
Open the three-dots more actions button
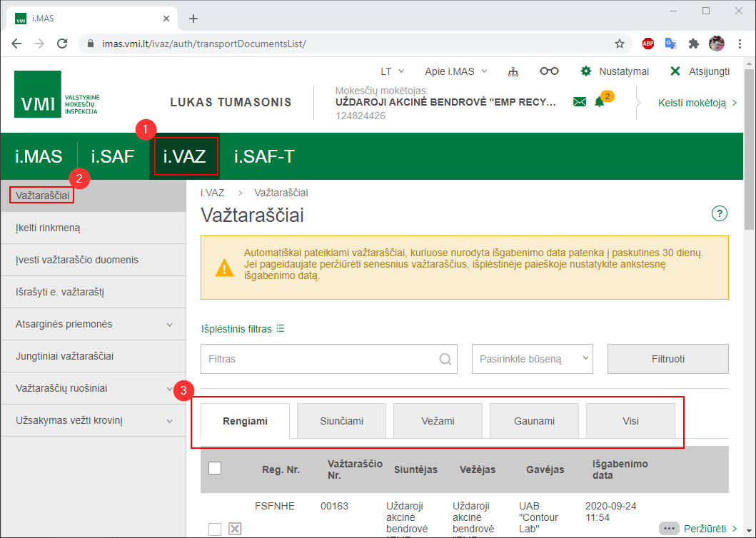pos(669,529)
